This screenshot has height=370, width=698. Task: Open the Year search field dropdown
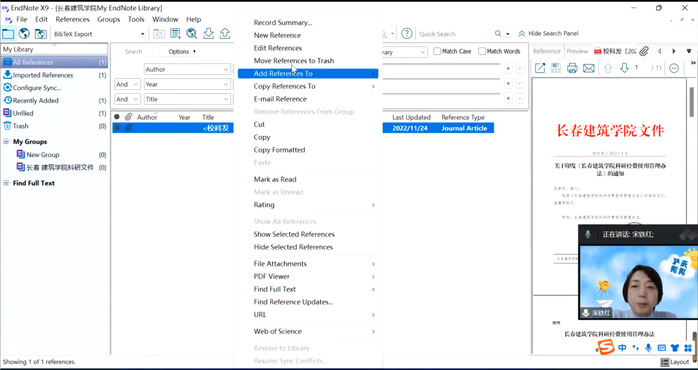[226, 84]
